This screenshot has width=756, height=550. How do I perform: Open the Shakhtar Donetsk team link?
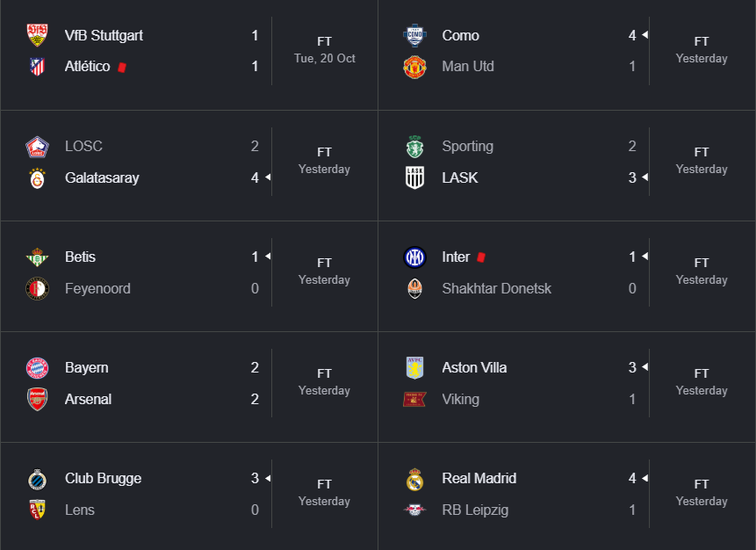497,288
